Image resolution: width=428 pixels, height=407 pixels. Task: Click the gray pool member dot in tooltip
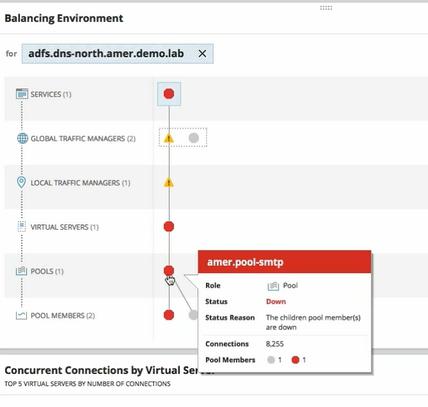click(x=271, y=360)
